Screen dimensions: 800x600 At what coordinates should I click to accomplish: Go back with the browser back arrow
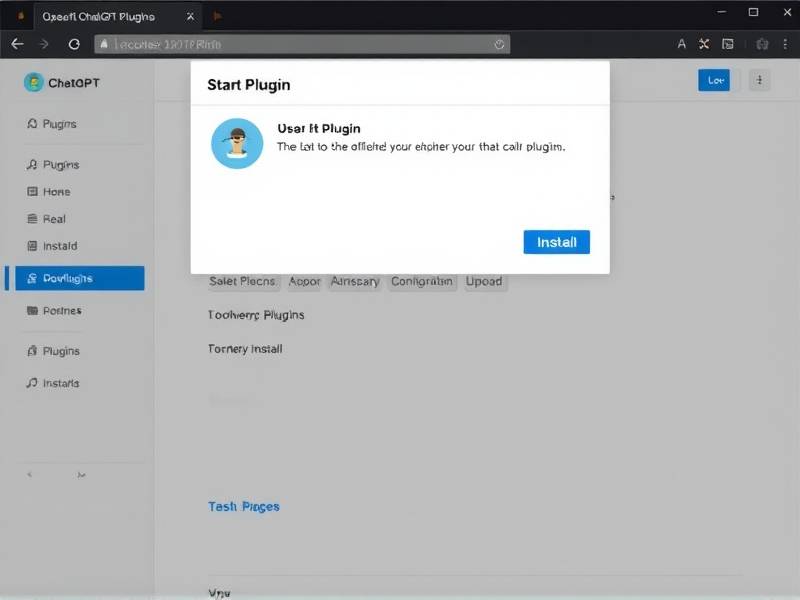tap(17, 44)
